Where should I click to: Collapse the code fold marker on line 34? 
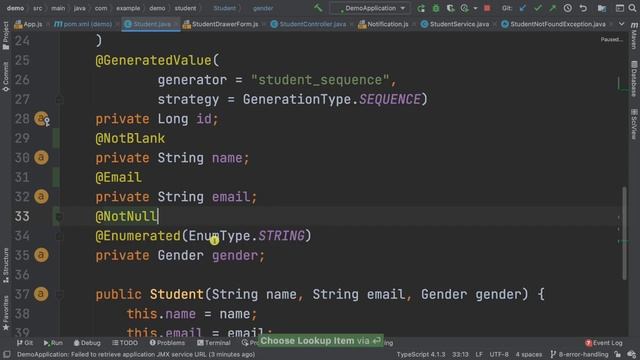59,236
